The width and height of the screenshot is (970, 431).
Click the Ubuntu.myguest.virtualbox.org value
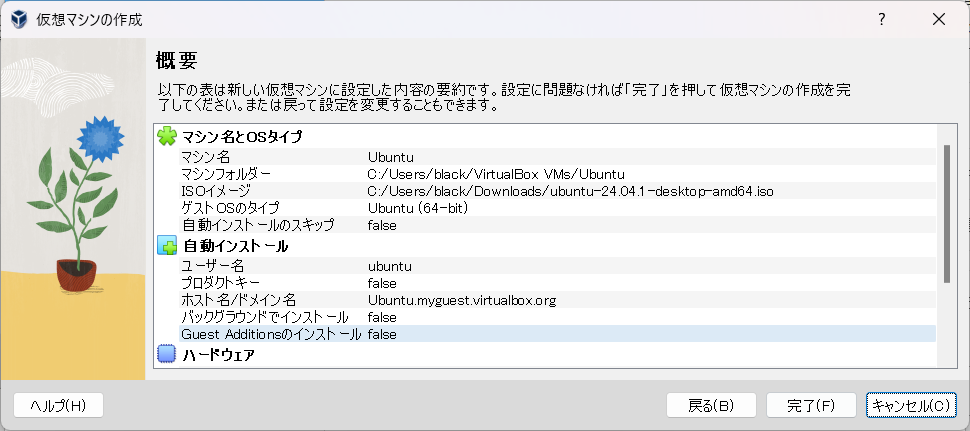[461, 301]
